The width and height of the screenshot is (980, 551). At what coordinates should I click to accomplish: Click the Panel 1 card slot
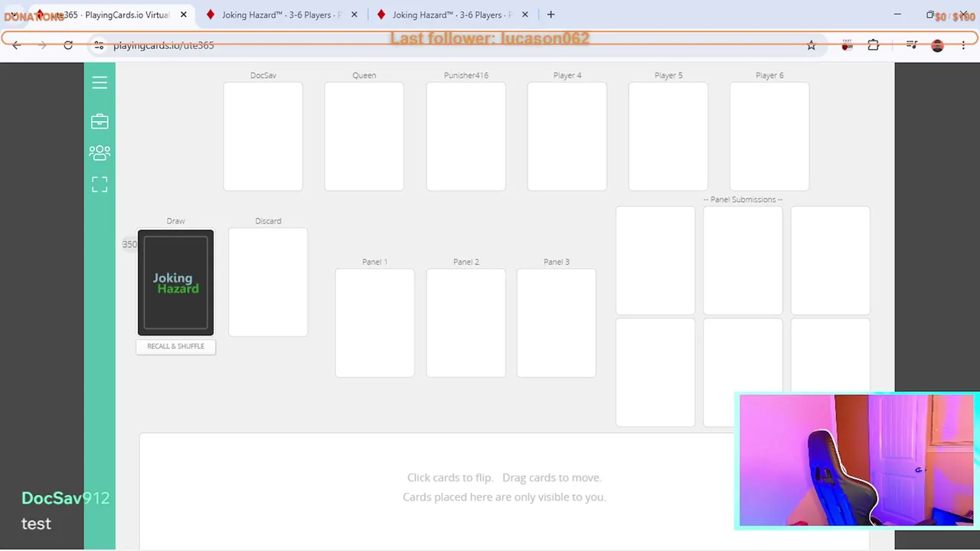[375, 323]
